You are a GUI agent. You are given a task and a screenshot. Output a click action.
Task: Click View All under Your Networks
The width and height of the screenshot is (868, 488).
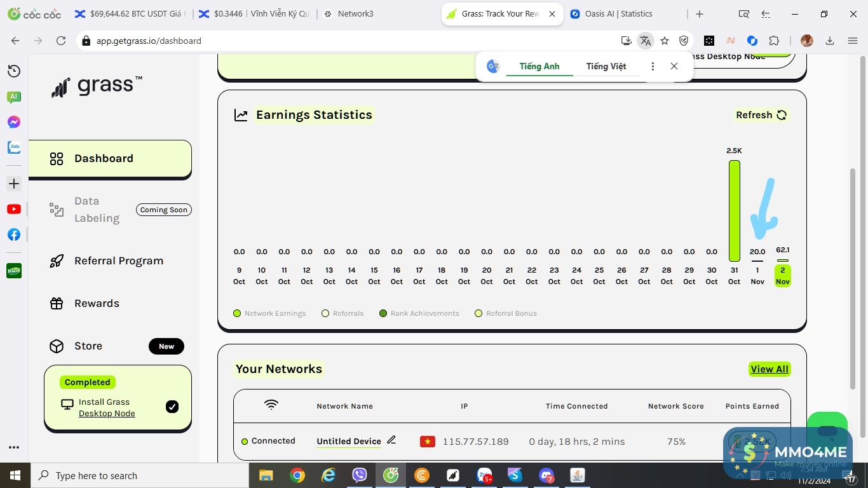pyautogui.click(x=770, y=369)
